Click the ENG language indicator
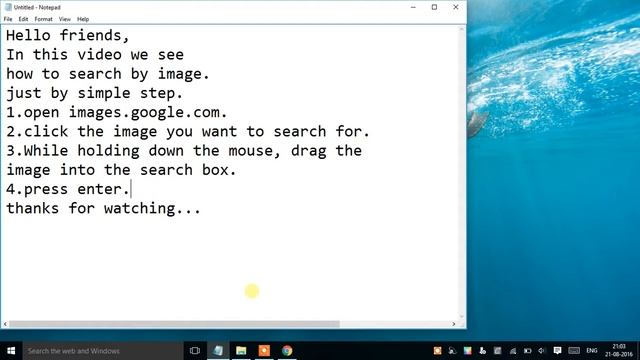Viewport: 640px width, 360px height. pyautogui.click(x=592, y=351)
